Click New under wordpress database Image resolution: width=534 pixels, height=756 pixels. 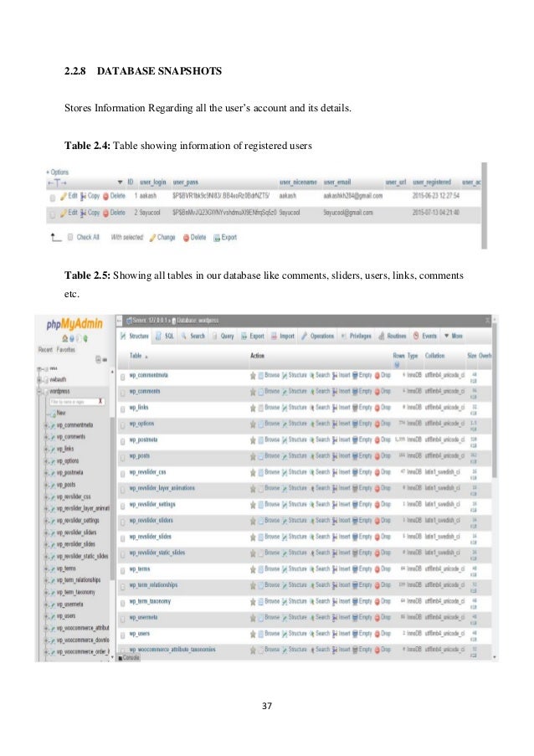(x=61, y=414)
